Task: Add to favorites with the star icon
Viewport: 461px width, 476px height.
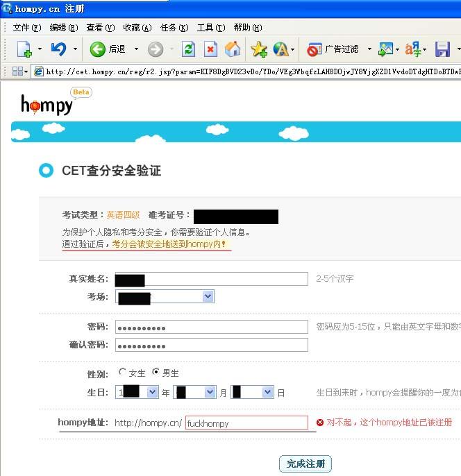Action: (x=259, y=49)
